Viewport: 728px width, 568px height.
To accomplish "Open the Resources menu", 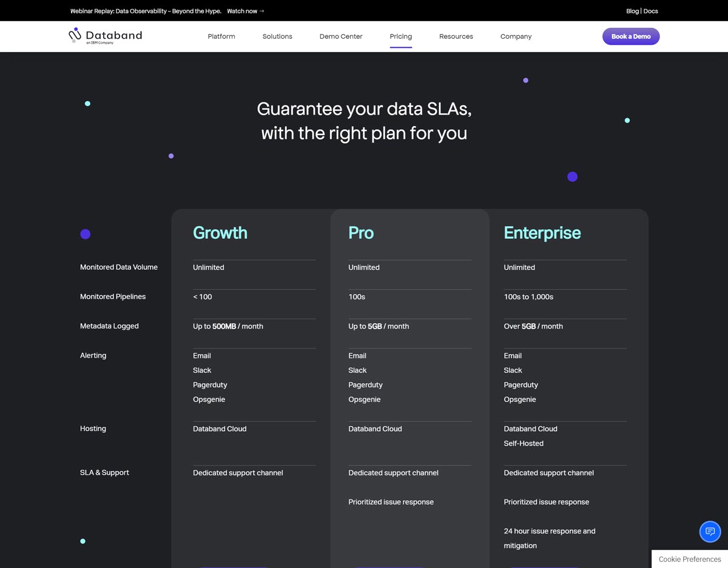I will [456, 36].
